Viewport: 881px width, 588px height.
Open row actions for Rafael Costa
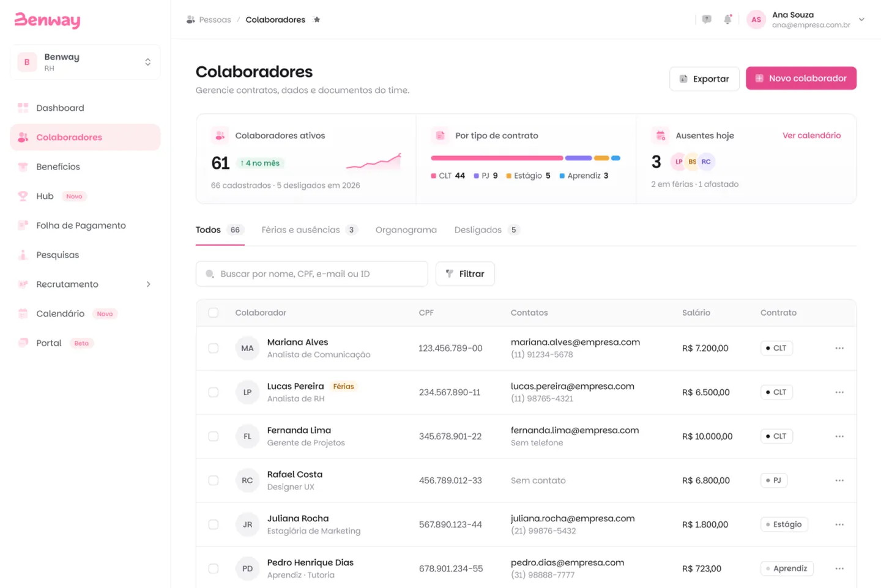(x=839, y=480)
